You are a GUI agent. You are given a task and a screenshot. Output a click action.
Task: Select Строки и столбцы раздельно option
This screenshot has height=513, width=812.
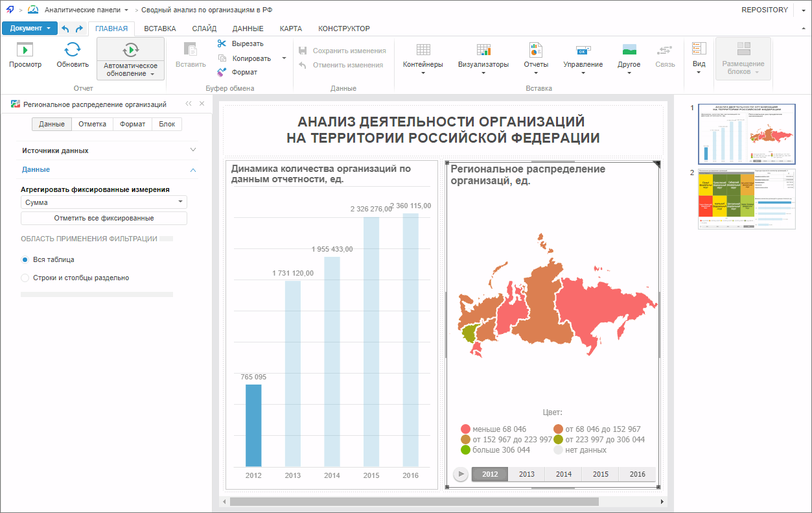[x=25, y=278]
